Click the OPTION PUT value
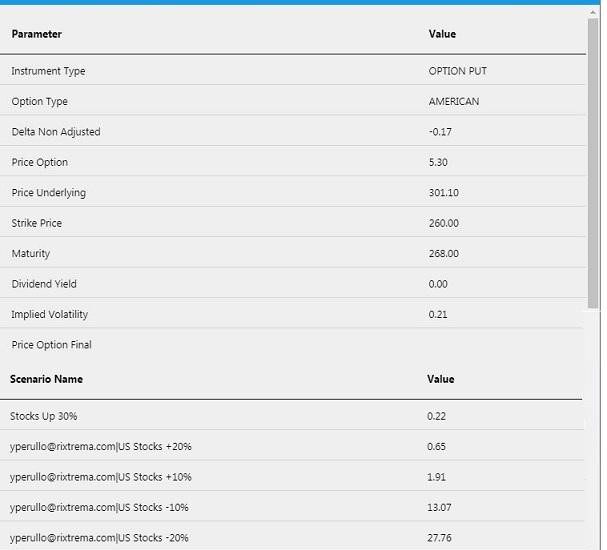This screenshot has width=607, height=550. (457, 71)
